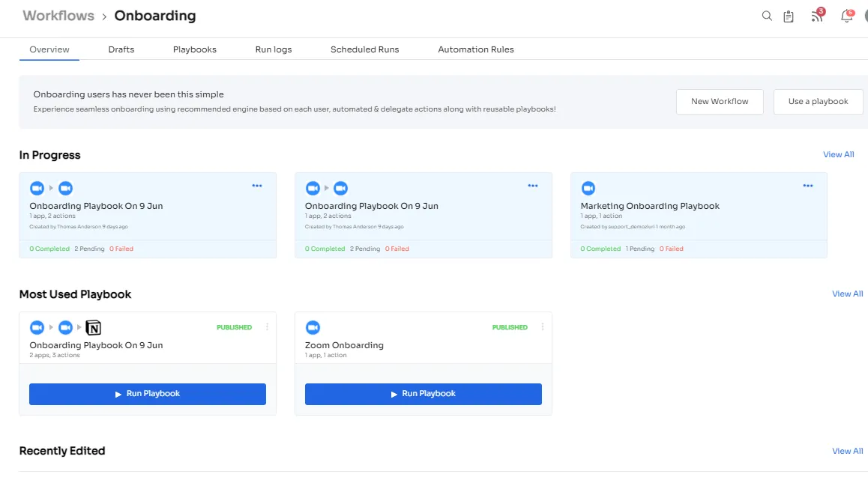This screenshot has width=868, height=477.
Task: Click first Zoom icon on second In Progress card
Action: pos(313,189)
